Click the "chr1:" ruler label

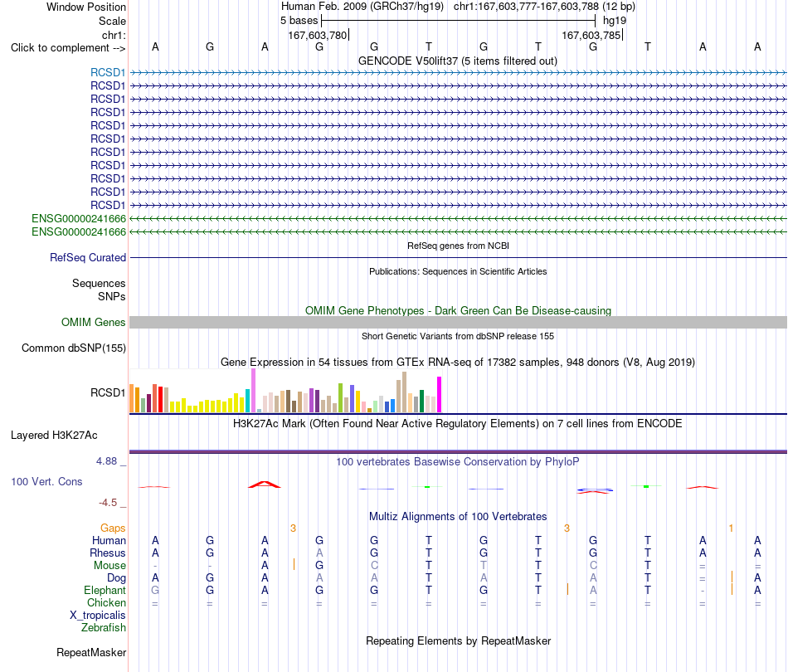pos(114,35)
